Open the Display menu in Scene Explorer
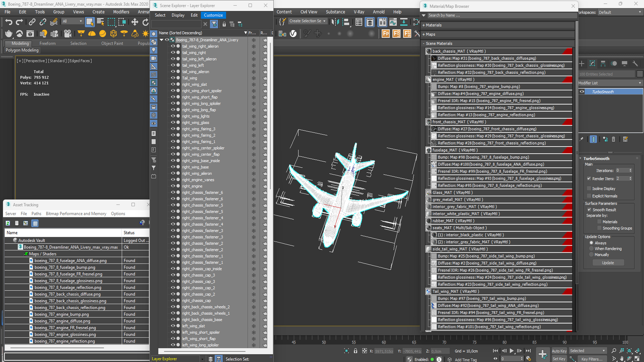 (x=178, y=15)
